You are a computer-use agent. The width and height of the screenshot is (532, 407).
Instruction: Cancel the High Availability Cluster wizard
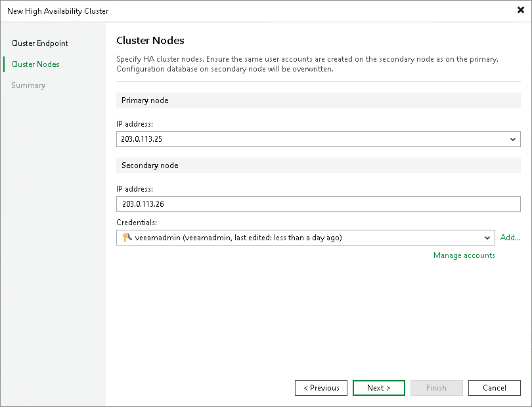[495, 388]
